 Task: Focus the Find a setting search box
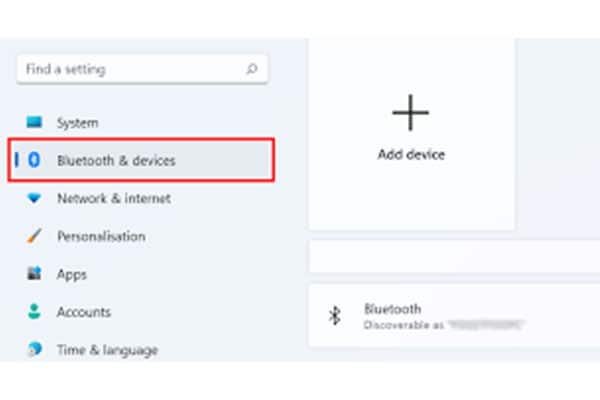pyautogui.click(x=142, y=69)
